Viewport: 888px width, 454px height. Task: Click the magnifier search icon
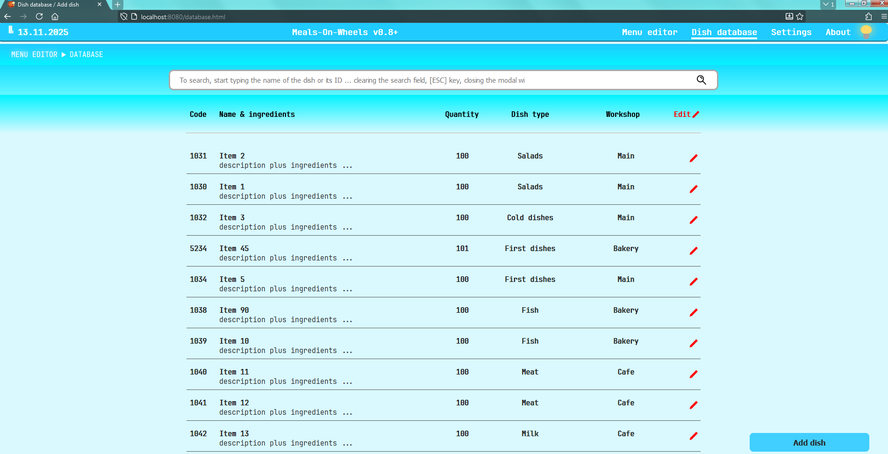[x=701, y=80]
